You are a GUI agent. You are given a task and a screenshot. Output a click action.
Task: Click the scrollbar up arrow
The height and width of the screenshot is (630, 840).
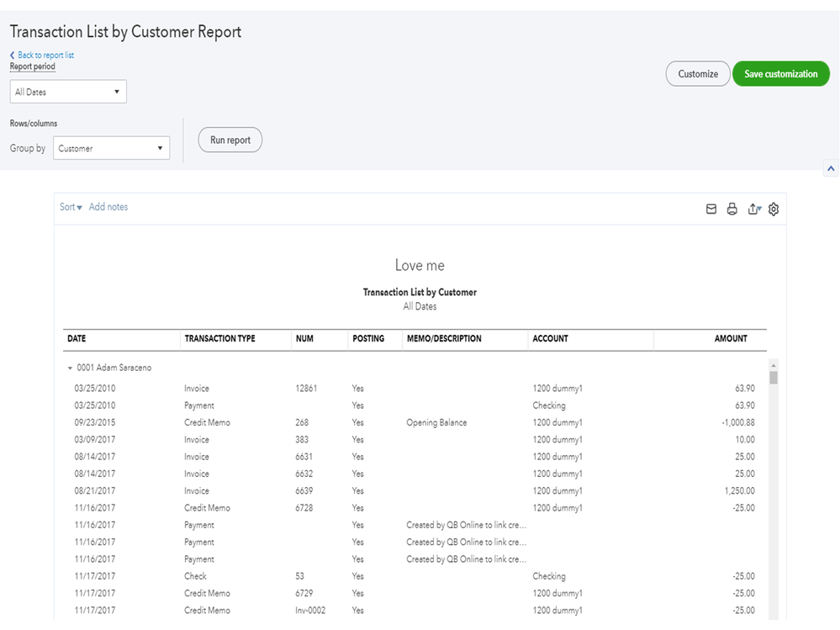[x=774, y=365]
